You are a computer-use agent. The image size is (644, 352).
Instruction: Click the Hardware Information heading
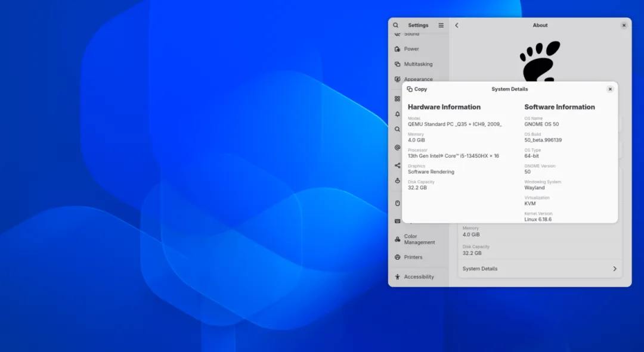(444, 107)
